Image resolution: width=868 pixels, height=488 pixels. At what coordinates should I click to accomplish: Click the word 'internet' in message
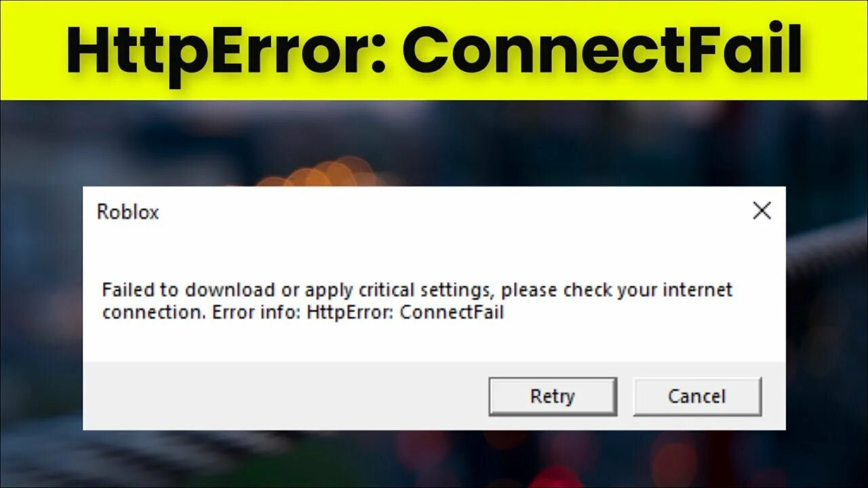click(x=697, y=290)
